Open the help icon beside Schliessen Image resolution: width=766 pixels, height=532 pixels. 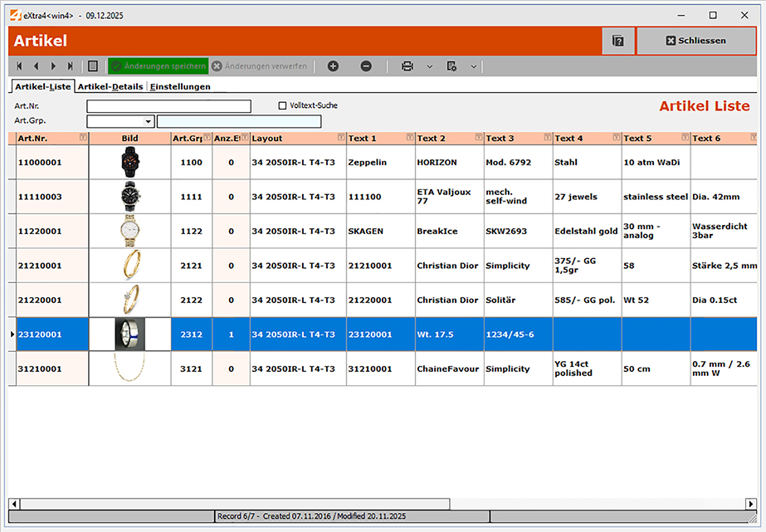617,41
